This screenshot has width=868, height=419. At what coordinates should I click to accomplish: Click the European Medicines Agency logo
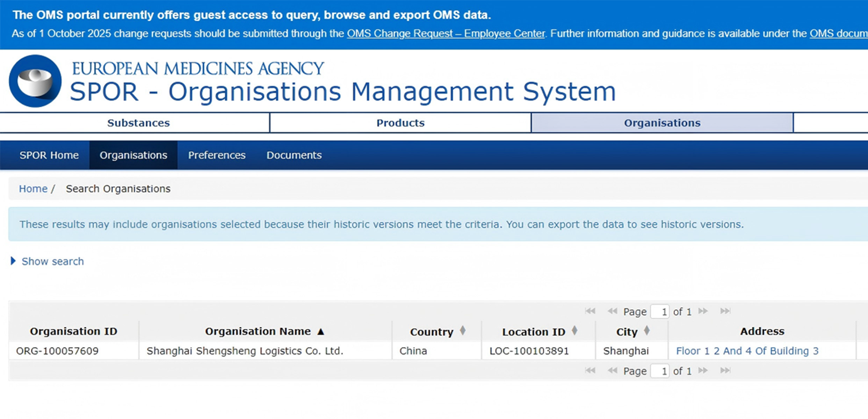coord(35,81)
